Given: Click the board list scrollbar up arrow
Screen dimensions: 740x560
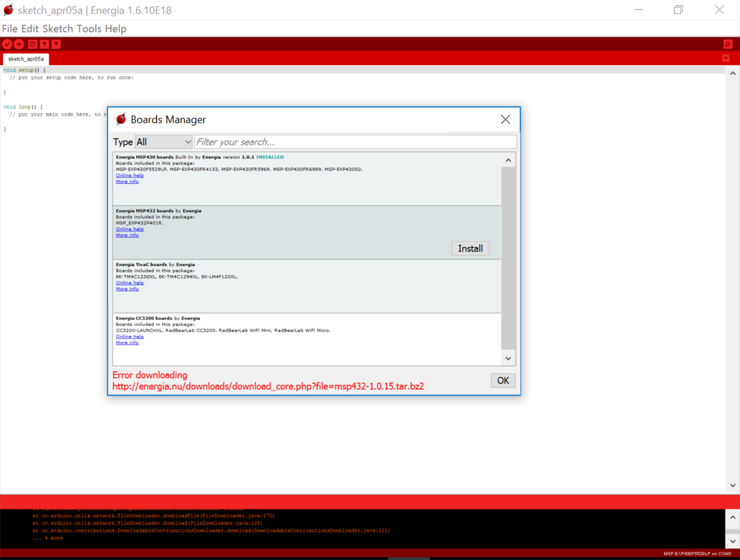Looking at the screenshot, I should pos(508,160).
